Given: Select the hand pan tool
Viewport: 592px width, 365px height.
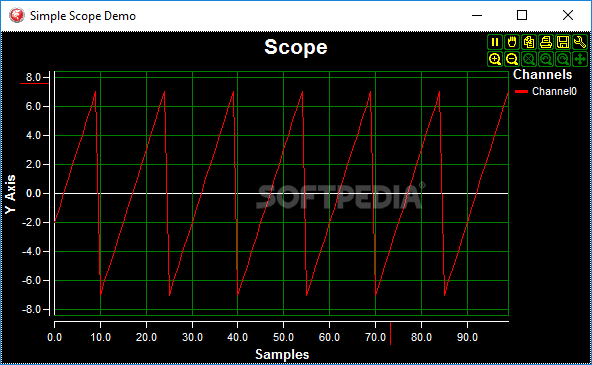Looking at the screenshot, I should click(x=512, y=42).
